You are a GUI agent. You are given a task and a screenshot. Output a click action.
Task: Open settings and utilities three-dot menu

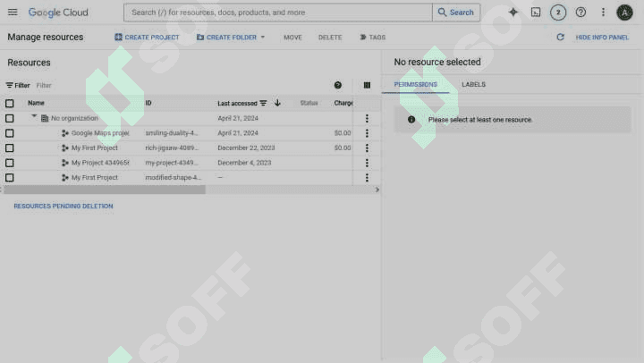click(603, 13)
